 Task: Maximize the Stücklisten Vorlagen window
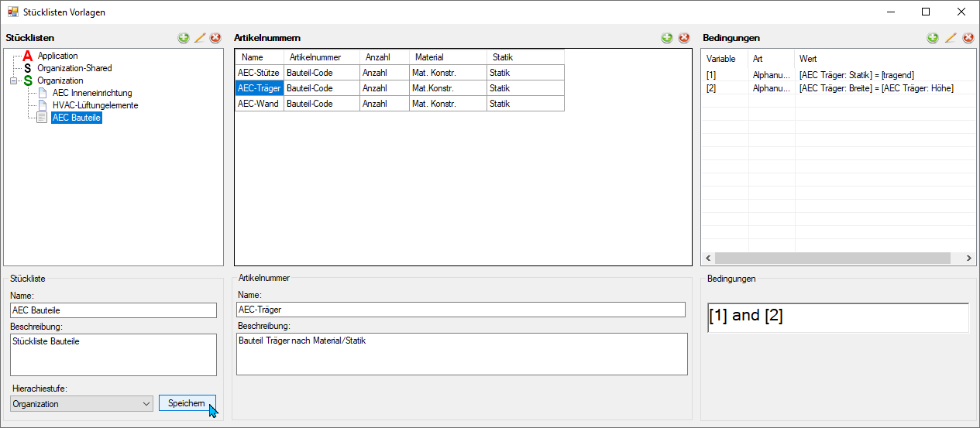926,12
